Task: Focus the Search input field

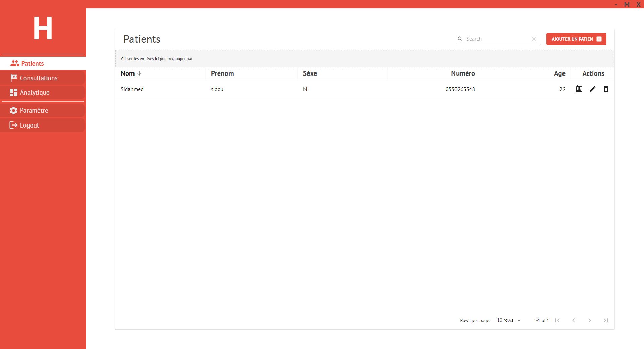Action: 498,39
